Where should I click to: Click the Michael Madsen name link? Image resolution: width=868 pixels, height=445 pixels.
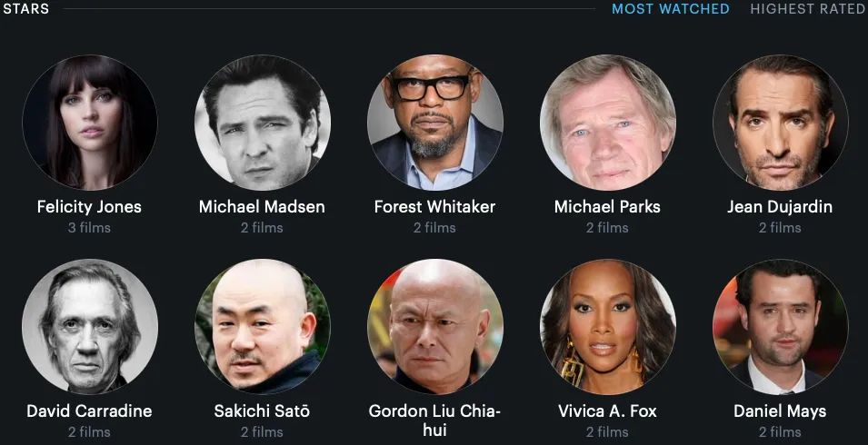click(263, 207)
